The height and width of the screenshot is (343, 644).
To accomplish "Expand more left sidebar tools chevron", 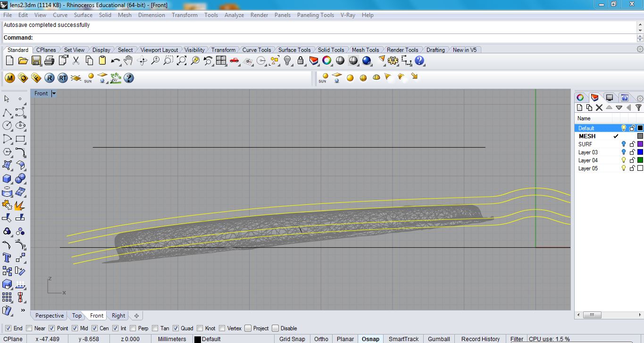I will coord(23,310).
